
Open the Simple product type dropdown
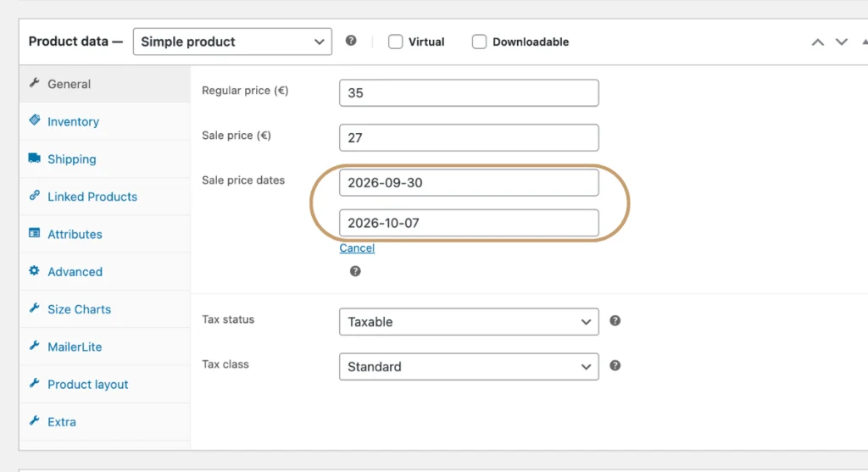click(232, 42)
